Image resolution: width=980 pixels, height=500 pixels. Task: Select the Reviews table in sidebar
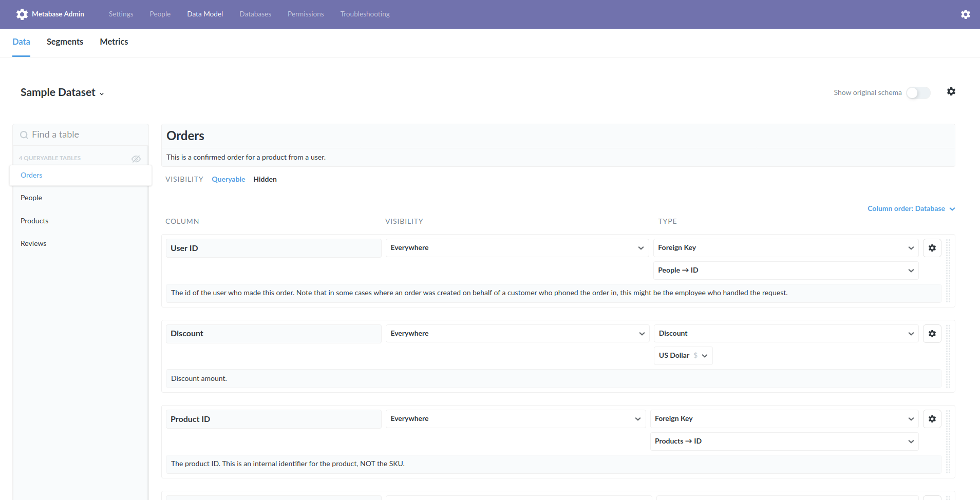coord(33,243)
